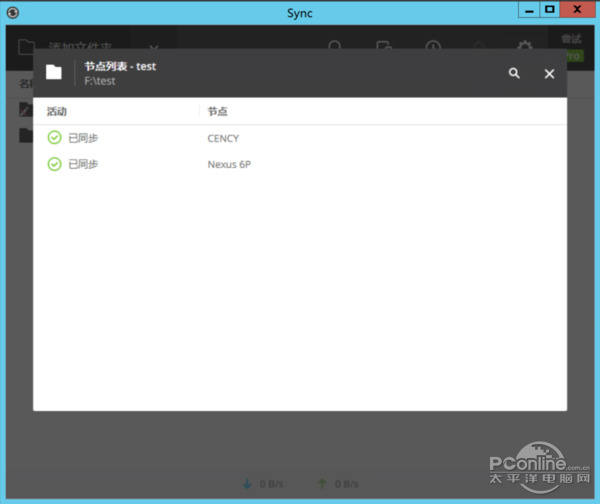Click the green check icon beside Nexus 6P
The height and width of the screenshot is (504, 600).
point(54,164)
